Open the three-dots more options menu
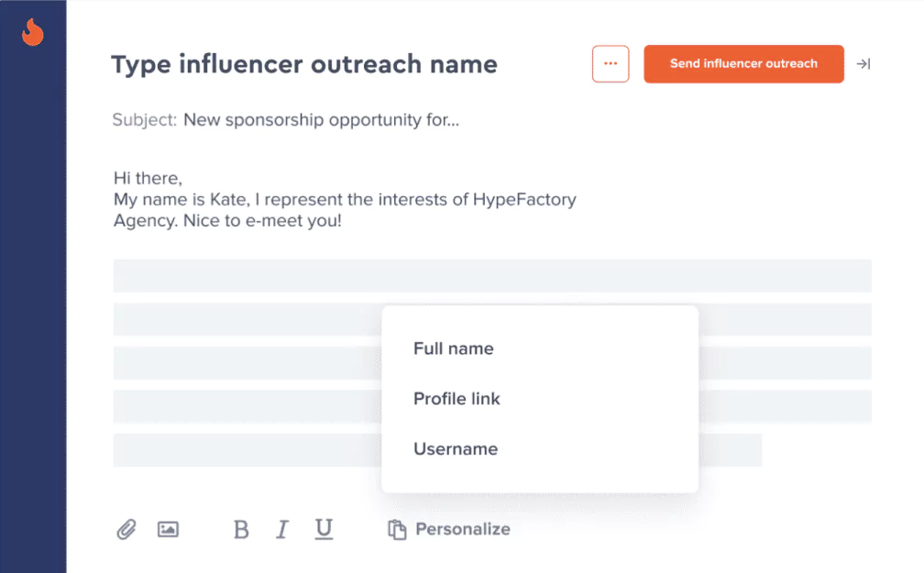Viewport: 924px width, 573px height. (x=610, y=64)
